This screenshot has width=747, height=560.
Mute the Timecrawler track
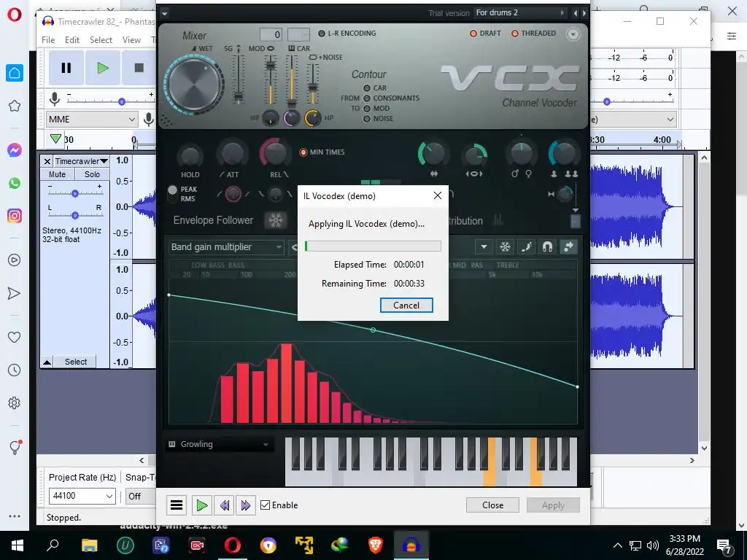click(57, 174)
